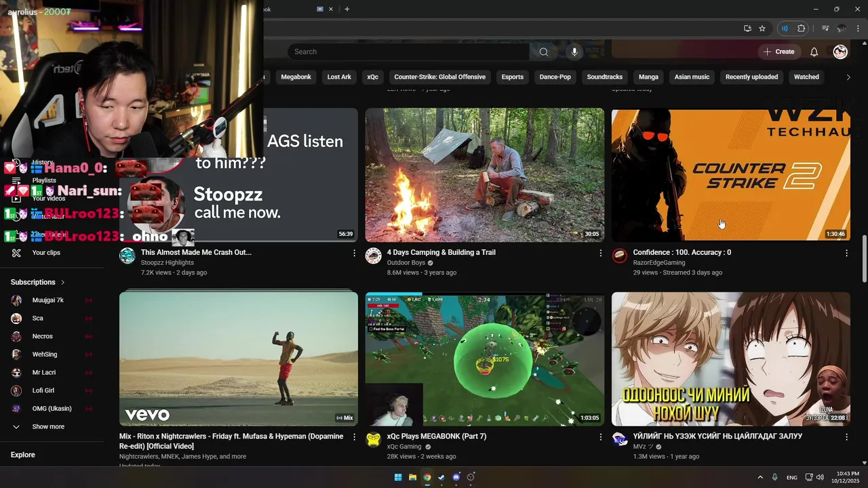
Task: Bookmark this page with star icon
Action: 762,28
